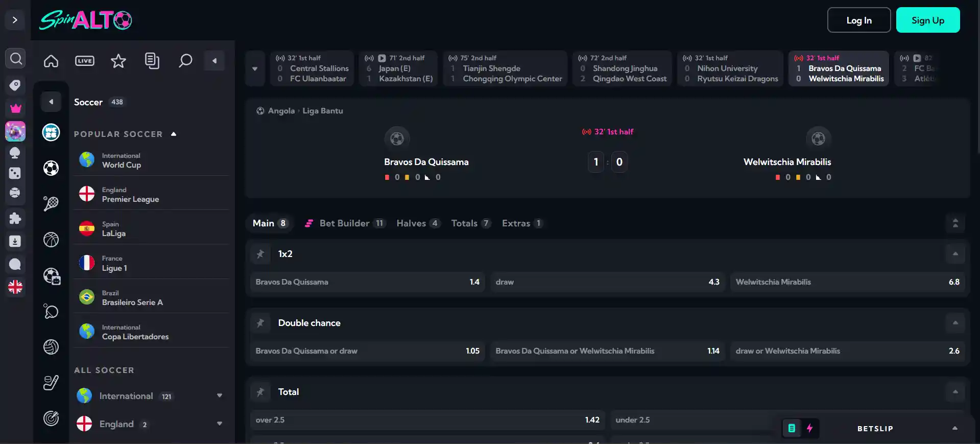Select the Nihon University vs Ryutsu Keizai match

[x=730, y=68]
